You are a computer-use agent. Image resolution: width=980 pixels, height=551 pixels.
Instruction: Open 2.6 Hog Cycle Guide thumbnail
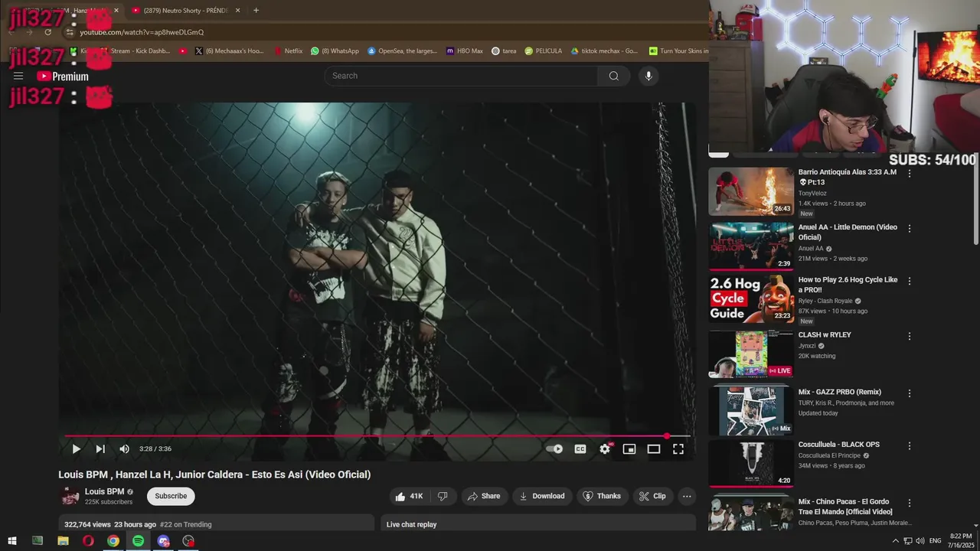coord(751,299)
